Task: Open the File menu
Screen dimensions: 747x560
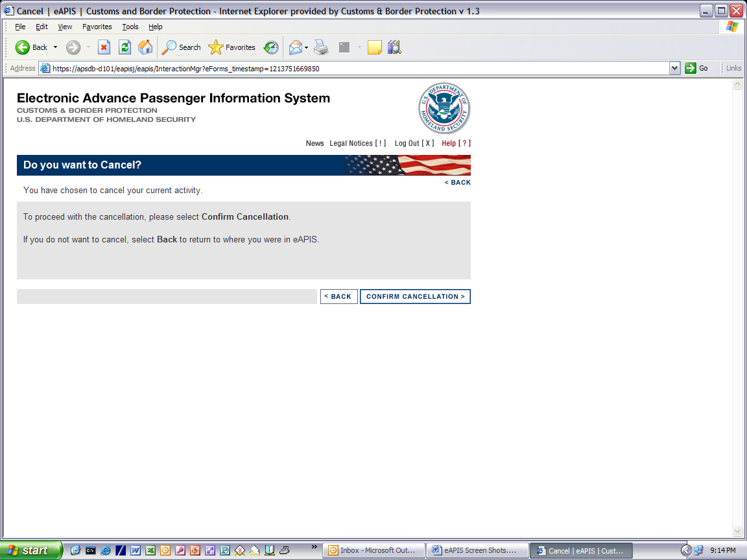Action: point(20,27)
